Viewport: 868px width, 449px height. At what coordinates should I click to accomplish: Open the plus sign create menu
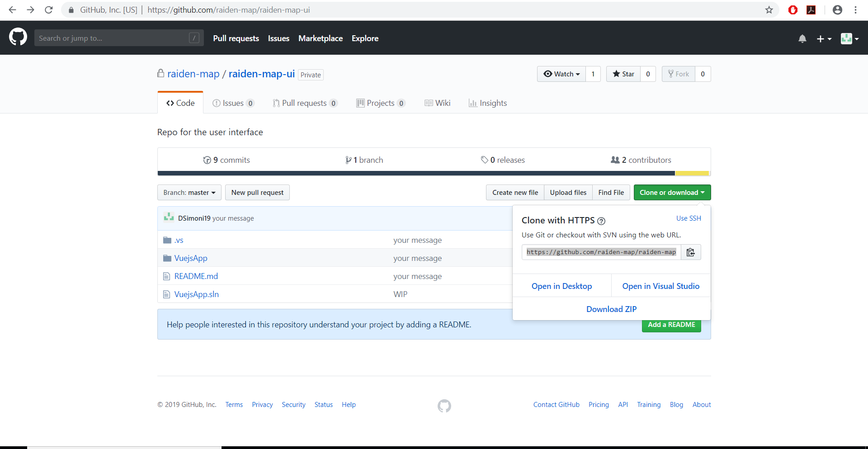(824, 38)
